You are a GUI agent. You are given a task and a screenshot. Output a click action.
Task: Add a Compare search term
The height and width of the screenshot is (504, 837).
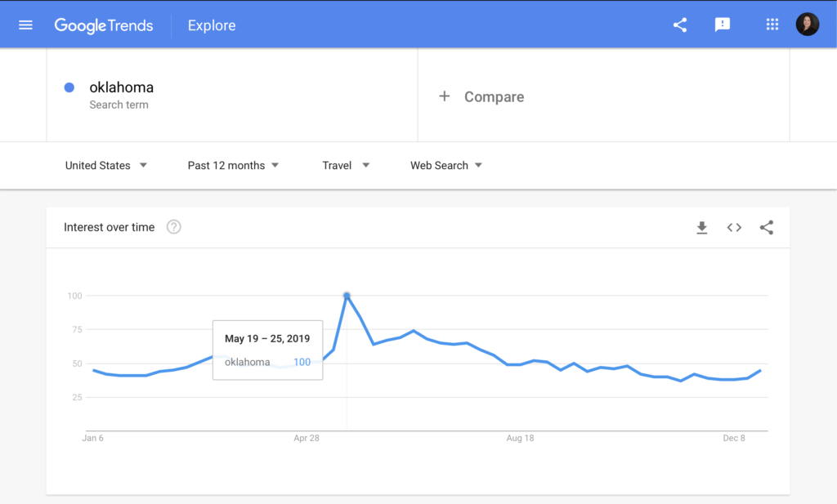(x=494, y=96)
